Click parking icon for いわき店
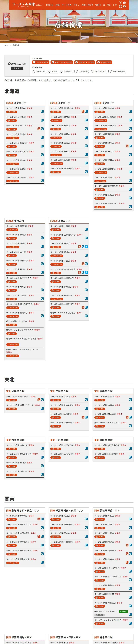 (x=42, y=449)
